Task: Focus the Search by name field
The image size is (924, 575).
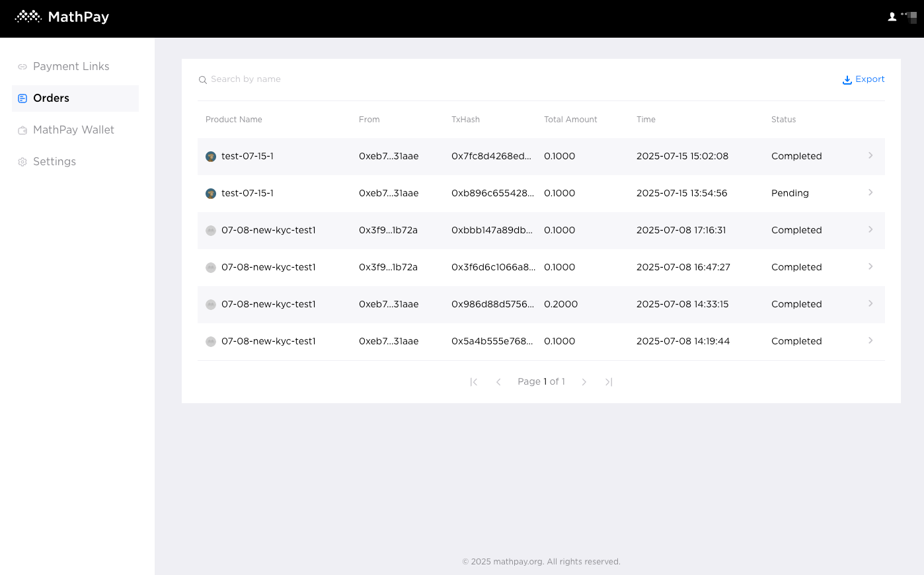Action: point(330,79)
